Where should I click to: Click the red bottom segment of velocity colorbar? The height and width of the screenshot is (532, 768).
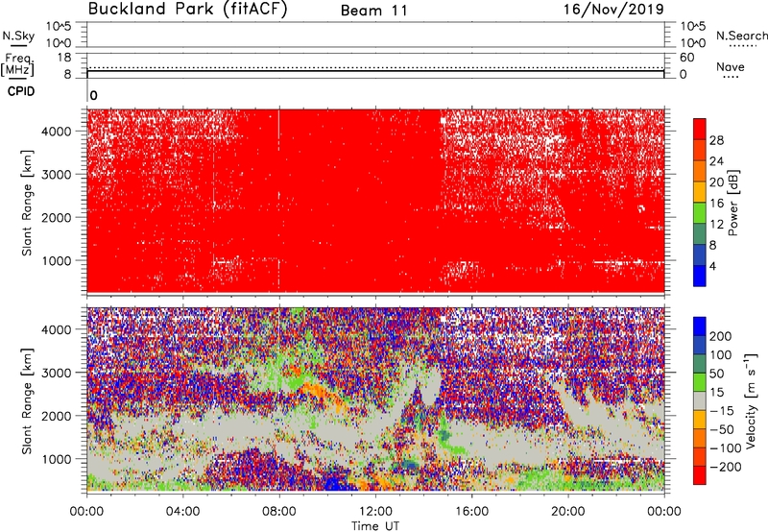pos(700,475)
